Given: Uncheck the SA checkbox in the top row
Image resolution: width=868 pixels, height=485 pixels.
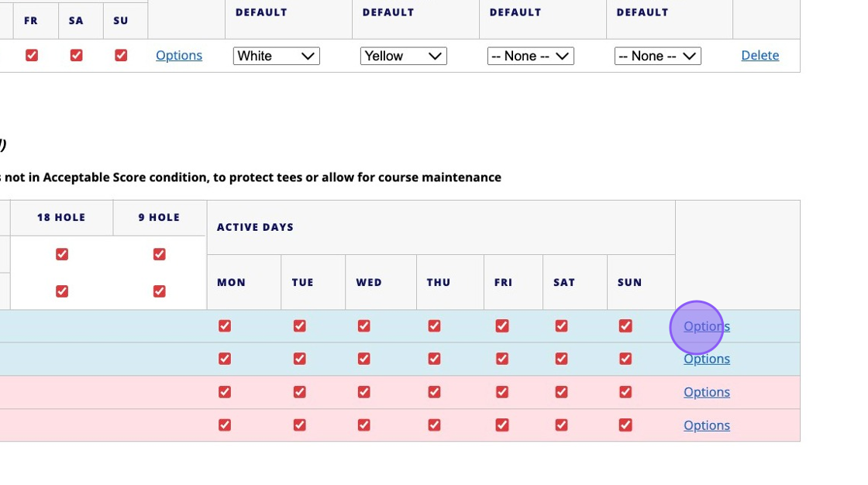Looking at the screenshot, I should [76, 55].
